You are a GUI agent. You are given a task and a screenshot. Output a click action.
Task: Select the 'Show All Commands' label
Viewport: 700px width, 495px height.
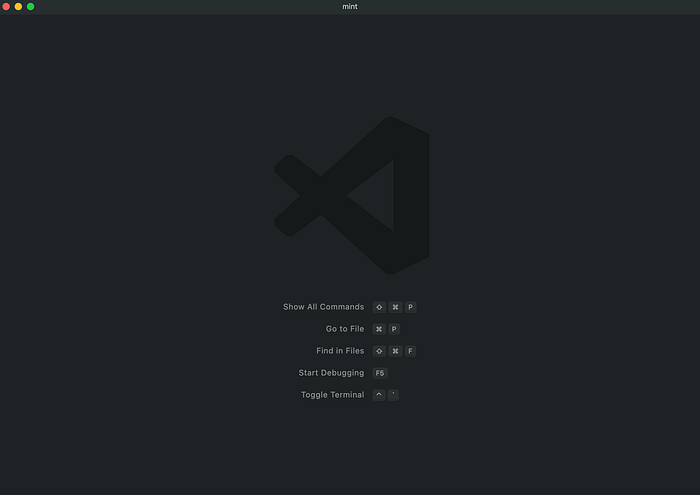click(x=323, y=307)
